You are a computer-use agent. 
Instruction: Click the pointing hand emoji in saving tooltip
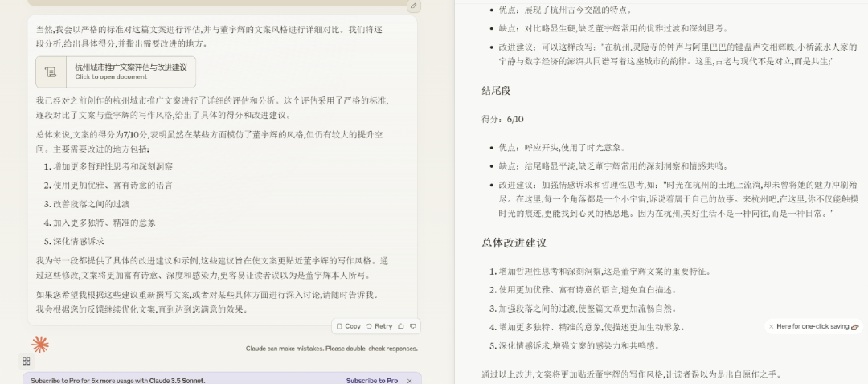pos(855,327)
